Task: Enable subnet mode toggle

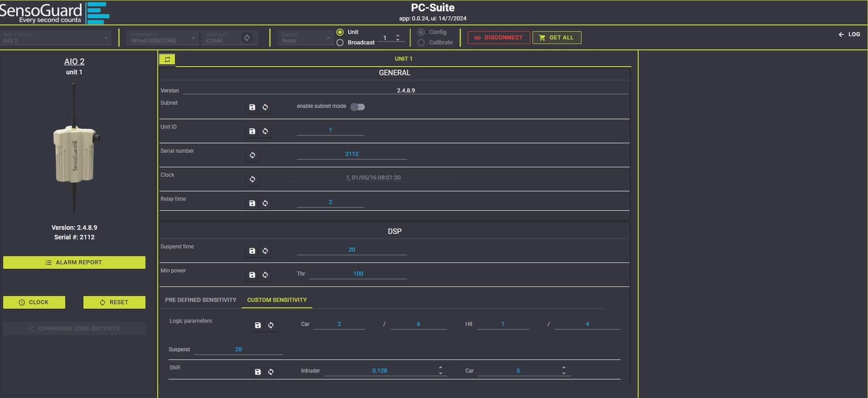Action: (358, 107)
